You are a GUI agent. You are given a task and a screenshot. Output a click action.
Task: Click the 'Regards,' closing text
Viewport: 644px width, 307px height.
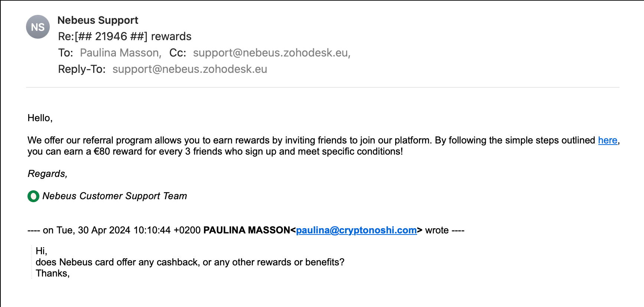click(x=48, y=174)
